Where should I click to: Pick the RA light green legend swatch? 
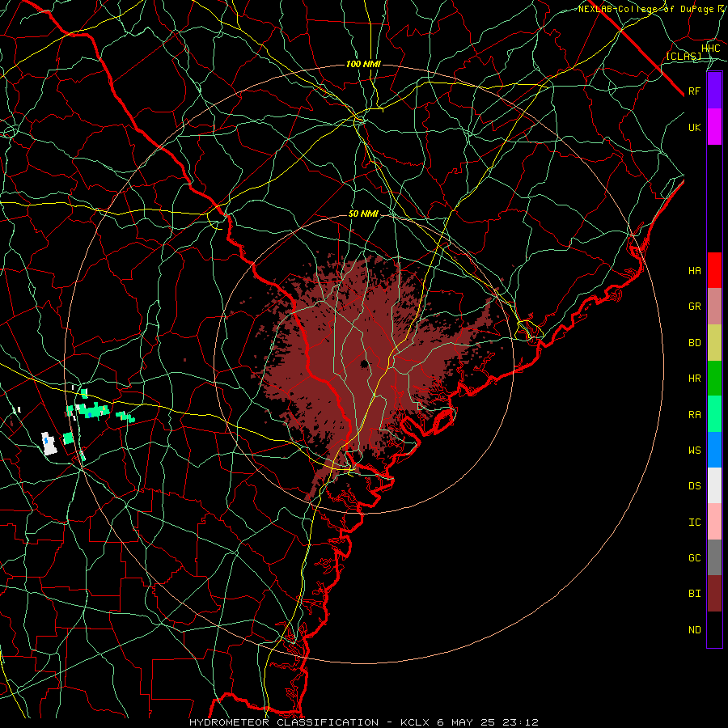pos(714,414)
